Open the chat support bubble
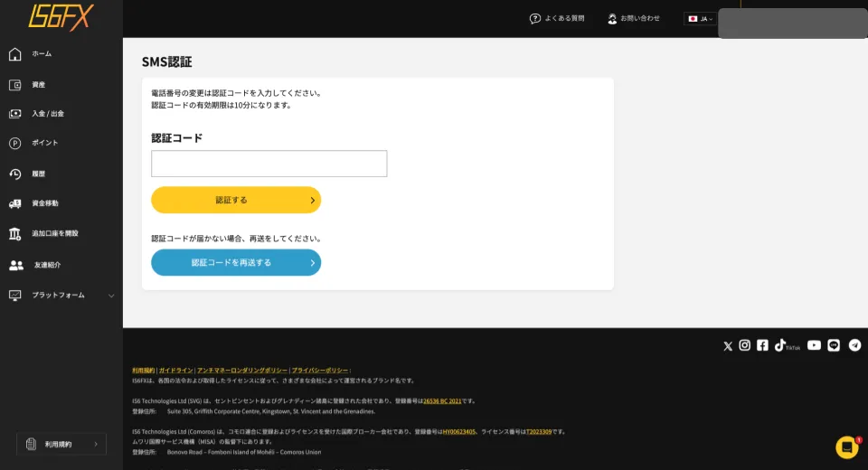This screenshot has width=868, height=470. pyautogui.click(x=847, y=447)
